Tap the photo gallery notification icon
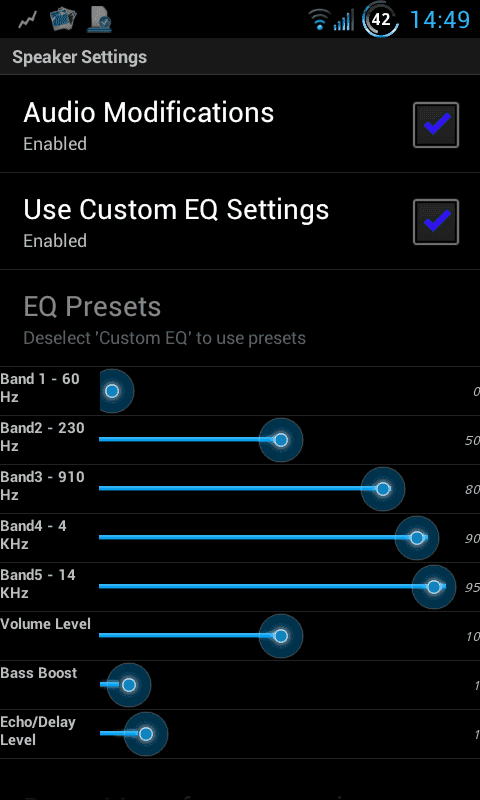 click(63, 20)
